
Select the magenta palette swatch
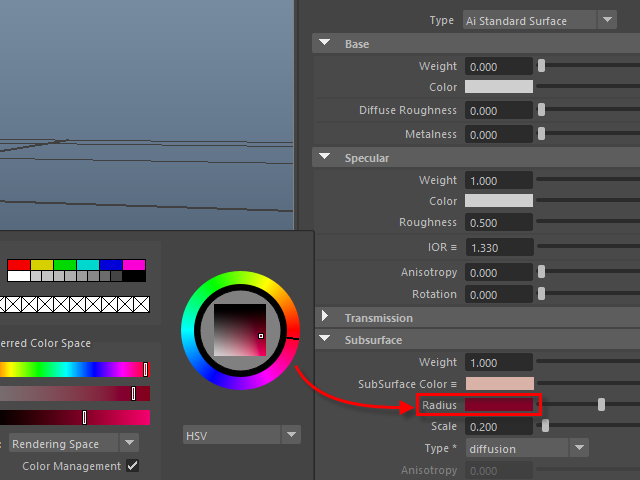click(x=134, y=265)
